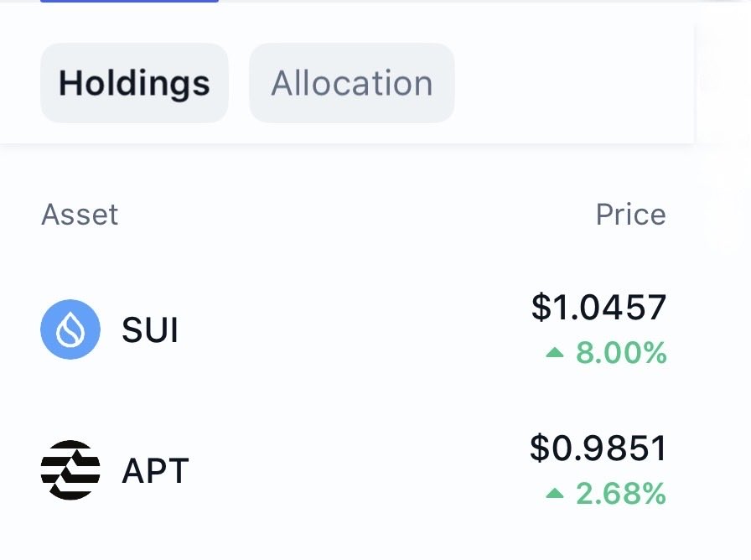
Task: Click the green up arrow beside 8.00%
Action: pos(555,353)
